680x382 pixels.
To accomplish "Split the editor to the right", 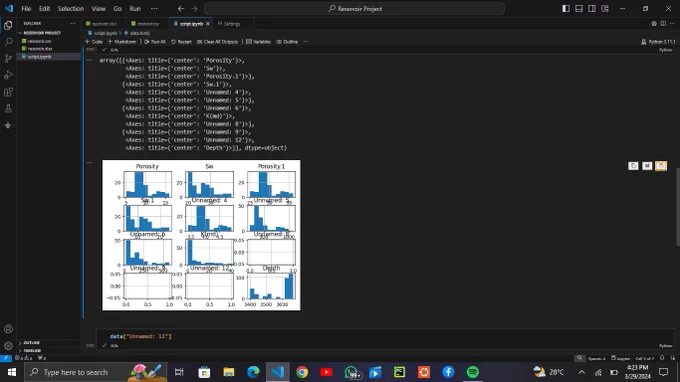I will click(664, 24).
